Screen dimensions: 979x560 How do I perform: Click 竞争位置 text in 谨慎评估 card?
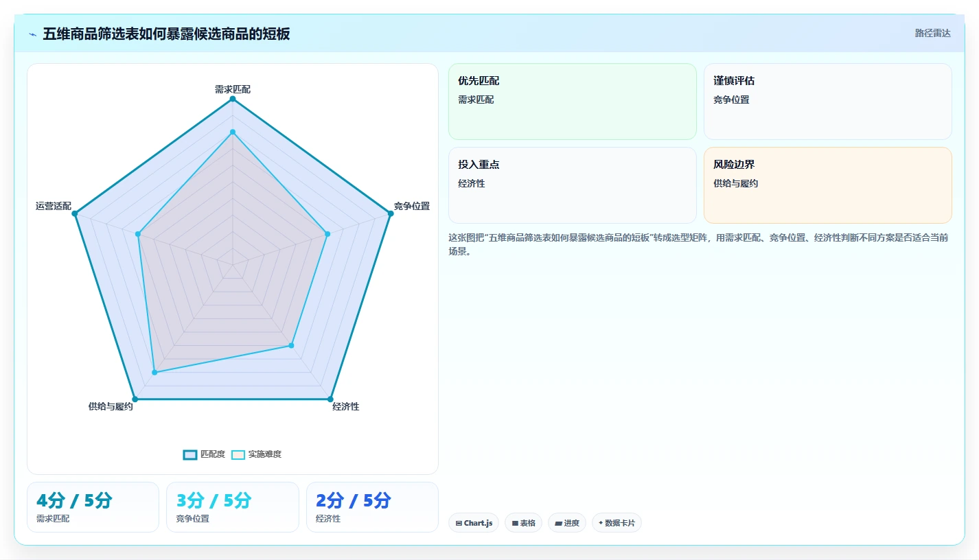coord(731,100)
